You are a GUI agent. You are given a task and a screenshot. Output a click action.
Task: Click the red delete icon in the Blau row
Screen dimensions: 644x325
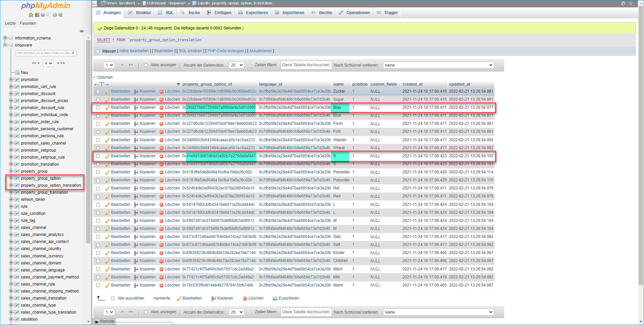pos(162,108)
